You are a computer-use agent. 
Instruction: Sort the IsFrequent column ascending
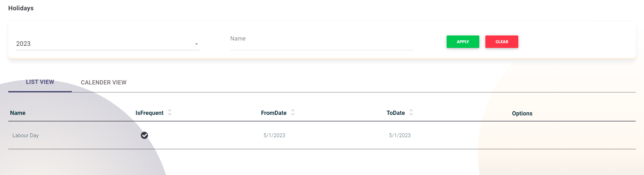tap(170, 111)
